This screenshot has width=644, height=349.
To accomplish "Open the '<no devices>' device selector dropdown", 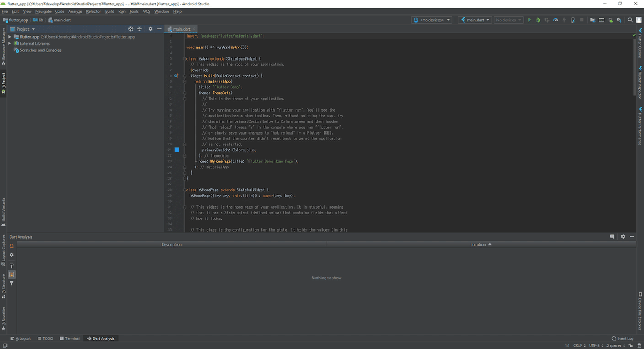I will click(x=432, y=20).
